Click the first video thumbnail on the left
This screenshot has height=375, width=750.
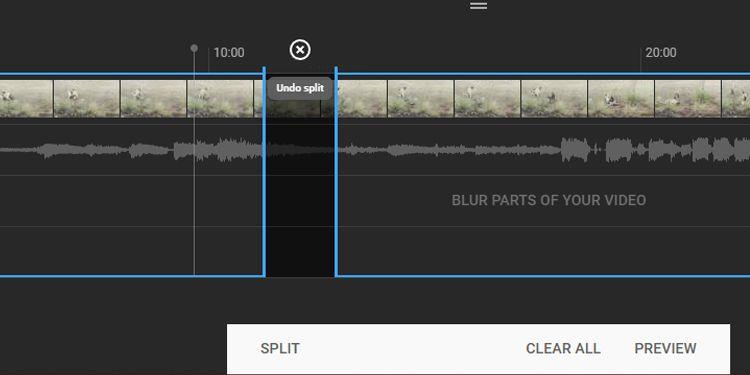[26, 99]
